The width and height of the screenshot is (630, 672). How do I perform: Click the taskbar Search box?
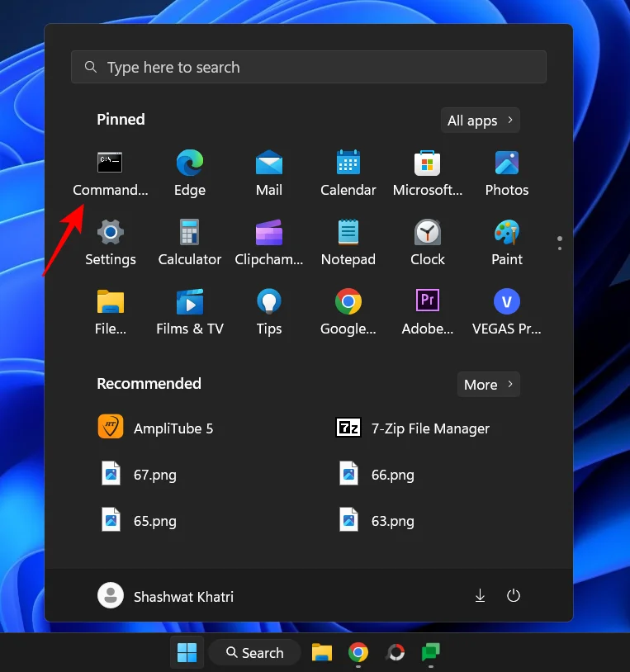click(254, 652)
